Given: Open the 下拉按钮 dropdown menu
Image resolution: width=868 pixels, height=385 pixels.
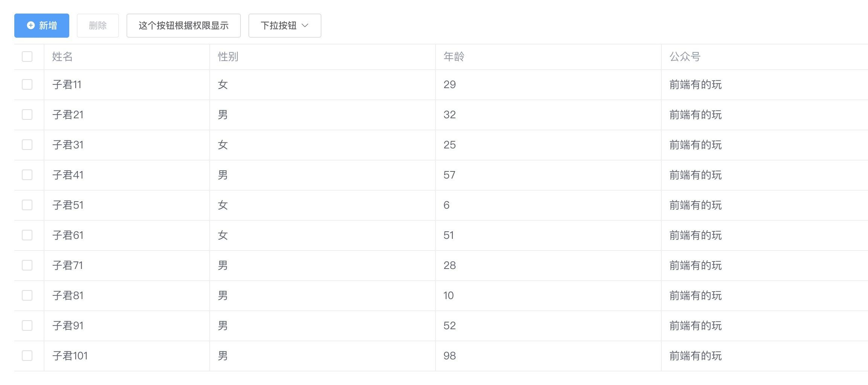Looking at the screenshot, I should point(284,25).
